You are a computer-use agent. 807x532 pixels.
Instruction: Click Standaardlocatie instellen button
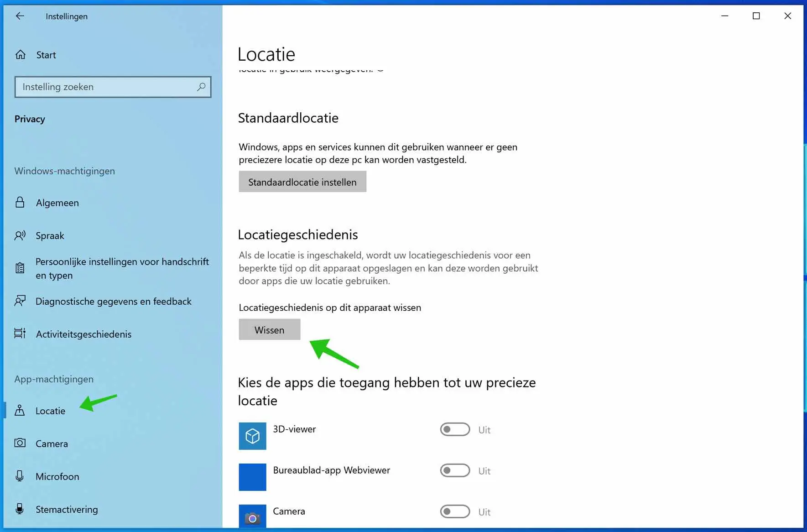pyautogui.click(x=302, y=182)
